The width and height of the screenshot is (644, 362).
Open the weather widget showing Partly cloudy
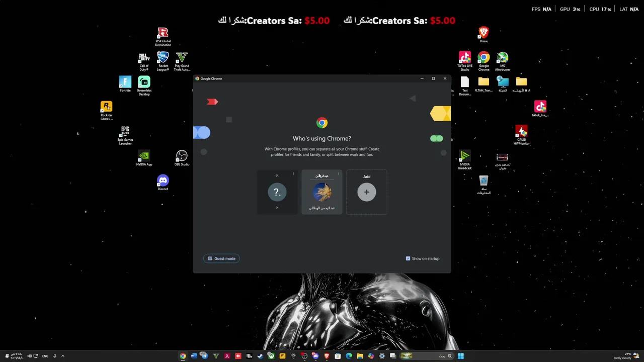click(626, 356)
